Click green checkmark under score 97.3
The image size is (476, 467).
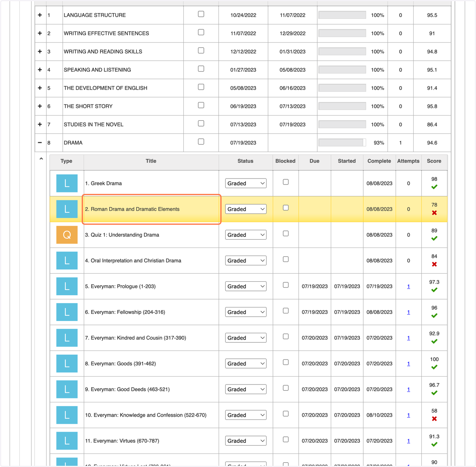(434, 290)
